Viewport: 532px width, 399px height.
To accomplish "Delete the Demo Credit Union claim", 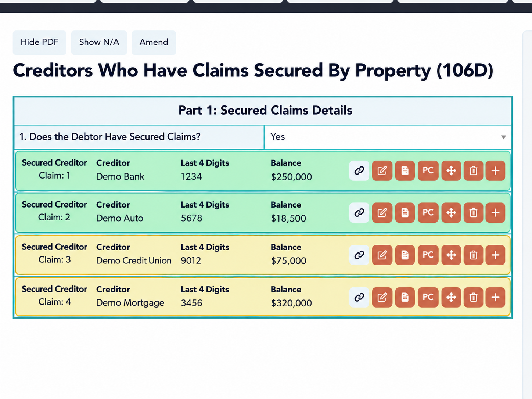I will point(473,255).
